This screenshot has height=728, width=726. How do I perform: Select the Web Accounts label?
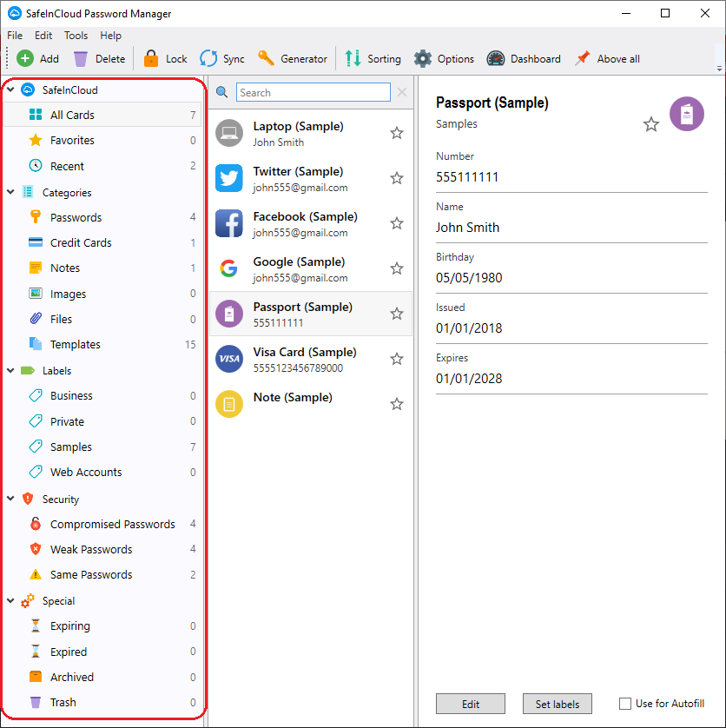coord(102,473)
